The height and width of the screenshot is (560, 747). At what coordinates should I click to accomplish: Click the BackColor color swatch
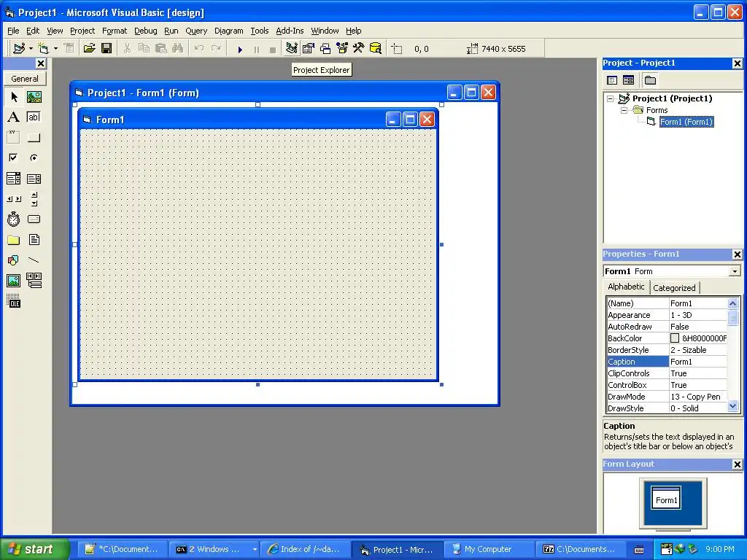pyautogui.click(x=675, y=338)
